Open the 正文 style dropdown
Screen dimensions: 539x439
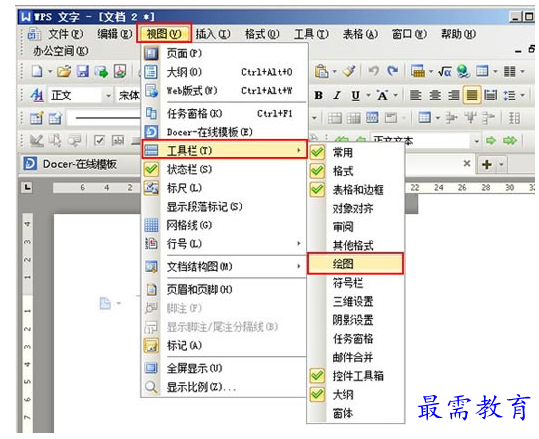coord(108,96)
